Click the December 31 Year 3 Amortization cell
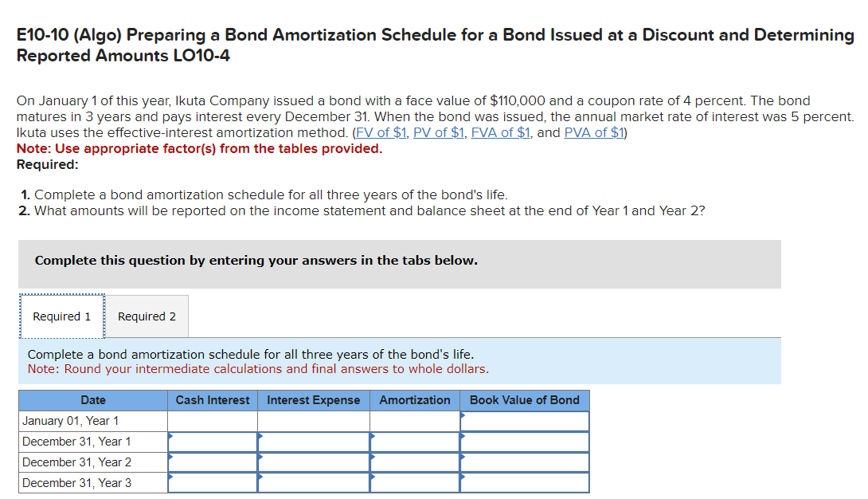The image size is (868, 499). coord(414,482)
